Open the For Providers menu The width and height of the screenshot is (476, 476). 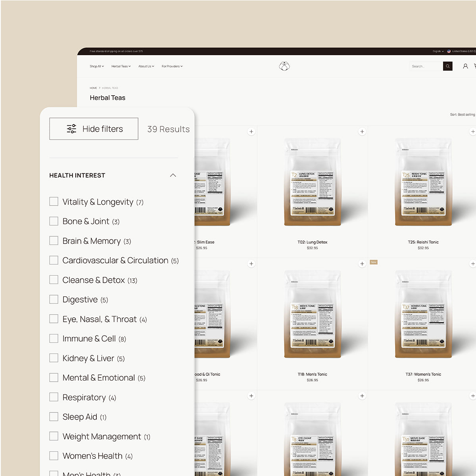click(172, 66)
